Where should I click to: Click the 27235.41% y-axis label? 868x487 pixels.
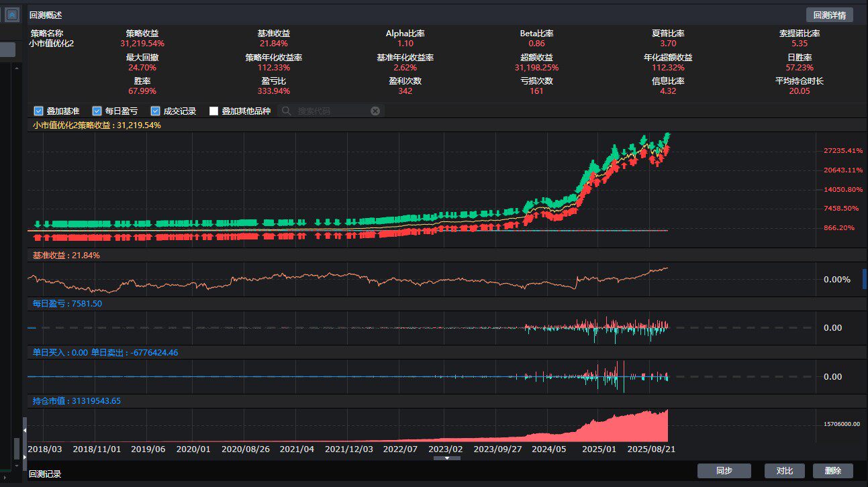[843, 151]
